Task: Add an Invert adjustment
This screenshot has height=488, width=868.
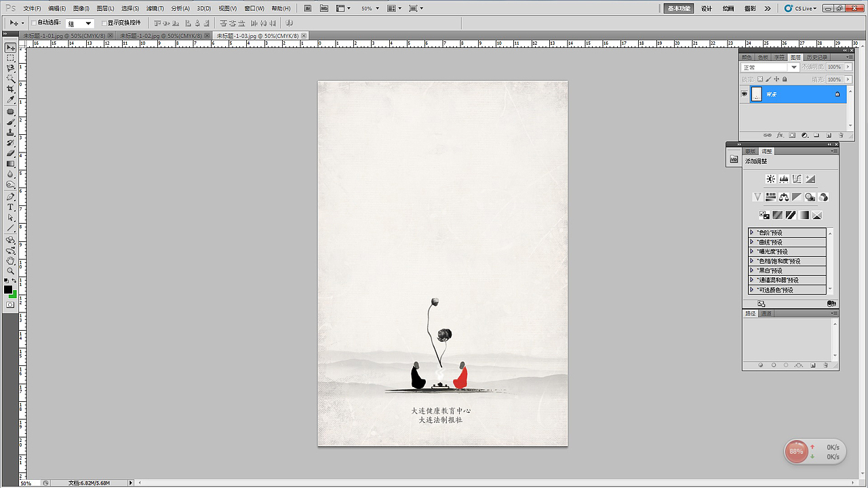Action: [765, 215]
